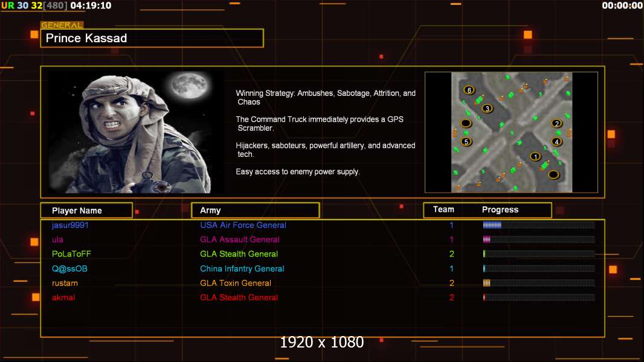Image resolution: width=644 pixels, height=362 pixels.
Task: Click jasur9991's team number 1
Action: point(451,225)
